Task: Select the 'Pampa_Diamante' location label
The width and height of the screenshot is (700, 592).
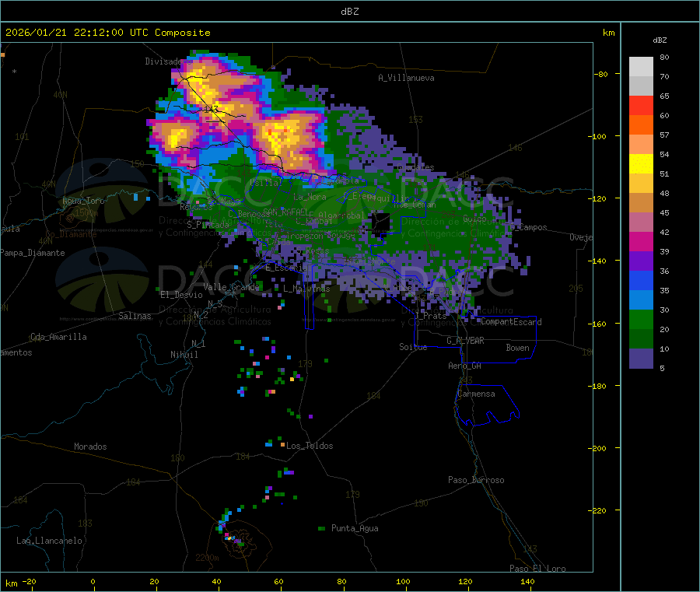Action: [x=33, y=253]
